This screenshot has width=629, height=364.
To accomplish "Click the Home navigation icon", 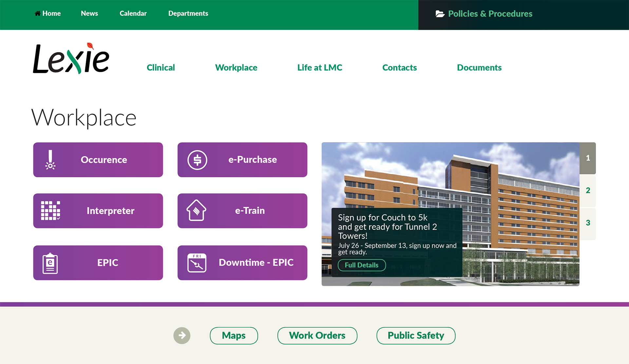I will coord(37,13).
